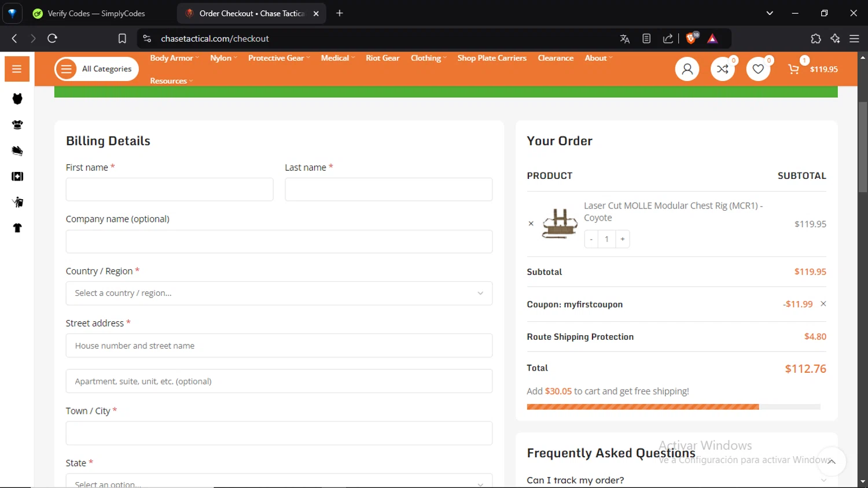This screenshot has width=868, height=488.
Task: Expand the Clothing menu
Action: pos(428,58)
